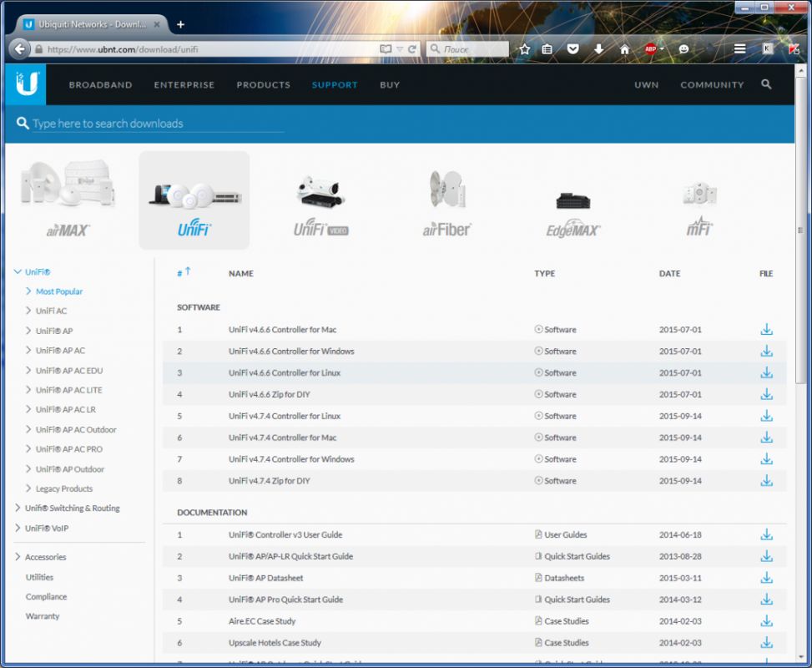This screenshot has height=668, width=812.
Task: Expand the UniFi® AP AC LITE category
Action: [x=28, y=390]
